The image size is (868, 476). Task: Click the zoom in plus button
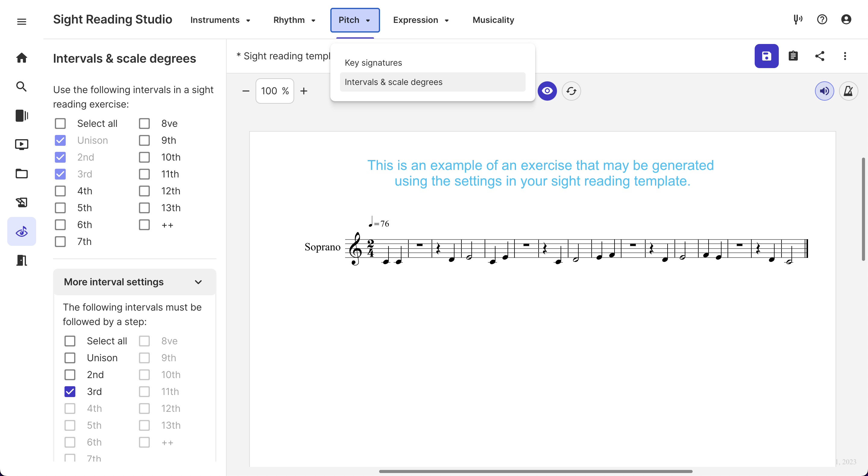(303, 91)
